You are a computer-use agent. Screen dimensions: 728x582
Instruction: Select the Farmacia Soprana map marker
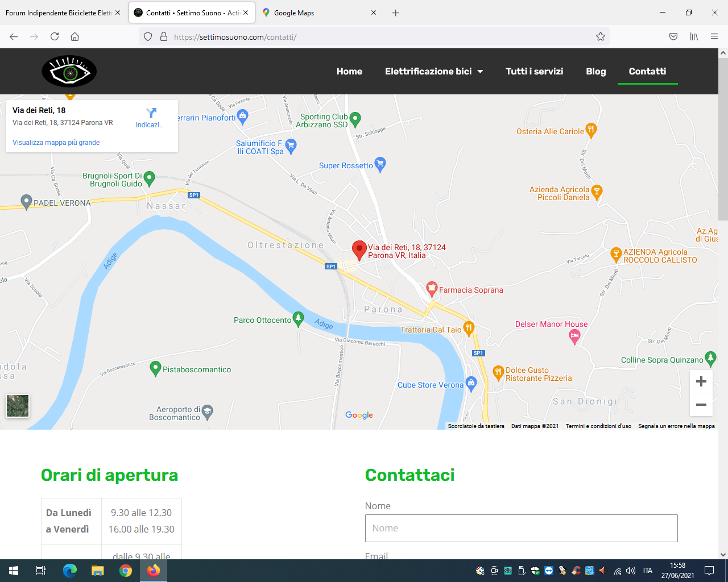pos(432,289)
